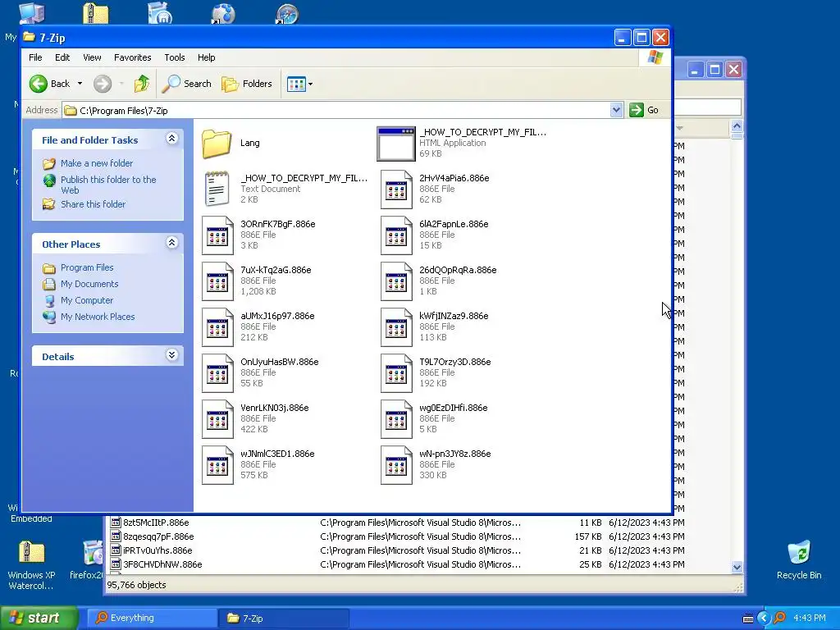Open the Edit menu
The height and width of the screenshot is (630, 840).
click(62, 57)
